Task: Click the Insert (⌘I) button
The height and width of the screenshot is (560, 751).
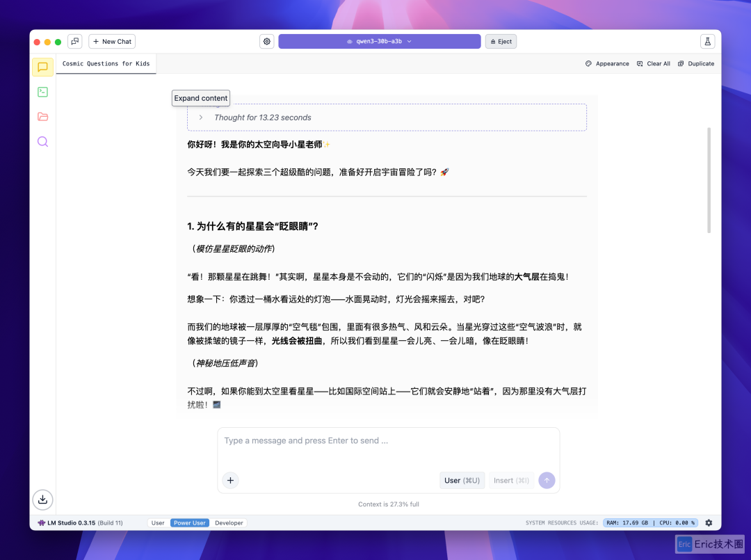Action: (512, 480)
